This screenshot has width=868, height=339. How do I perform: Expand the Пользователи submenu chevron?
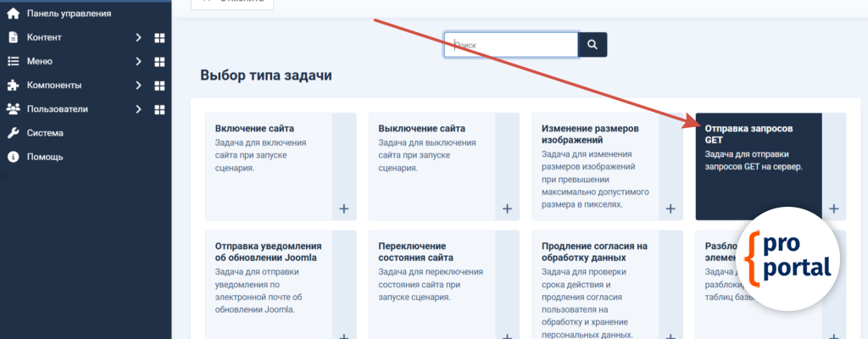pos(138,109)
